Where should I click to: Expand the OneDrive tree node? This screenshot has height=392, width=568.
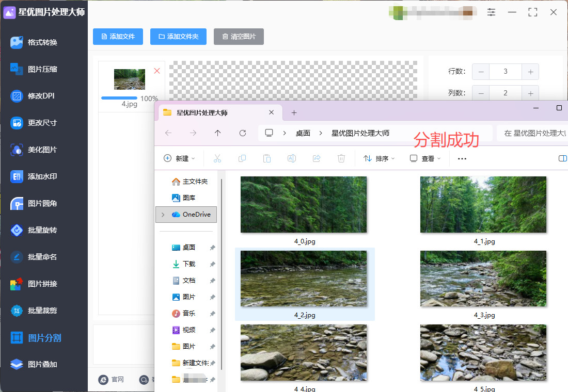[x=163, y=215]
